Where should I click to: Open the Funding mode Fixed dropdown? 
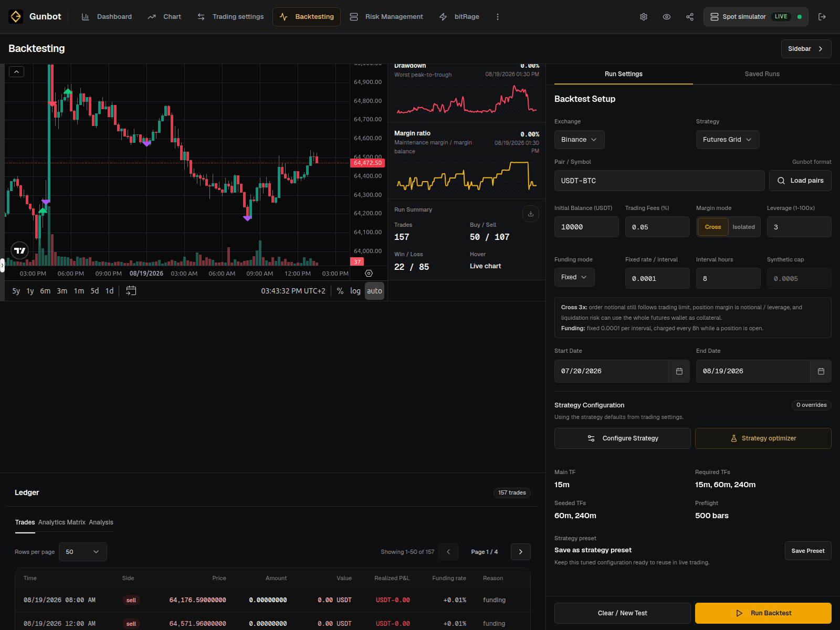574,277
